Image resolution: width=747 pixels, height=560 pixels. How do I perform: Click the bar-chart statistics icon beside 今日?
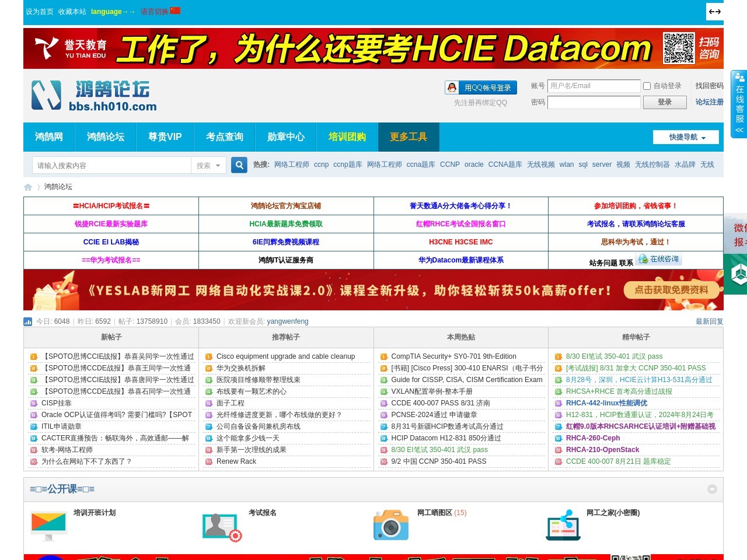[x=27, y=321]
